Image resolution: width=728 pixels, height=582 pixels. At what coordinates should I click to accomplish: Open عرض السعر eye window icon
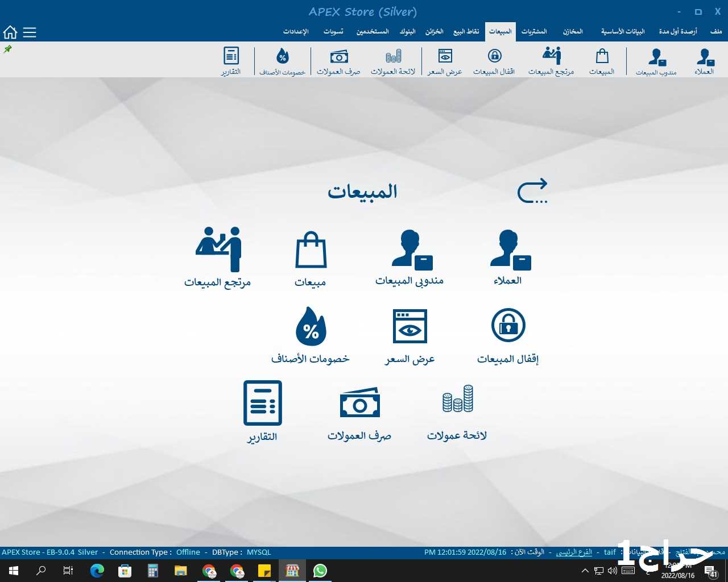[409, 326]
